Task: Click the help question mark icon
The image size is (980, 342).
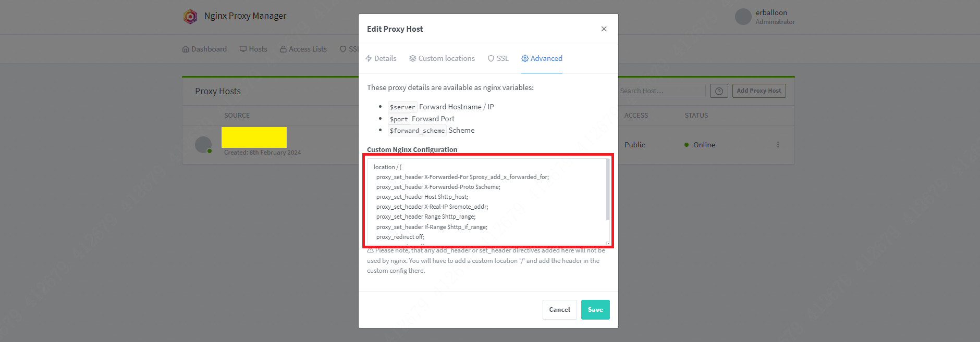Action: [719, 91]
